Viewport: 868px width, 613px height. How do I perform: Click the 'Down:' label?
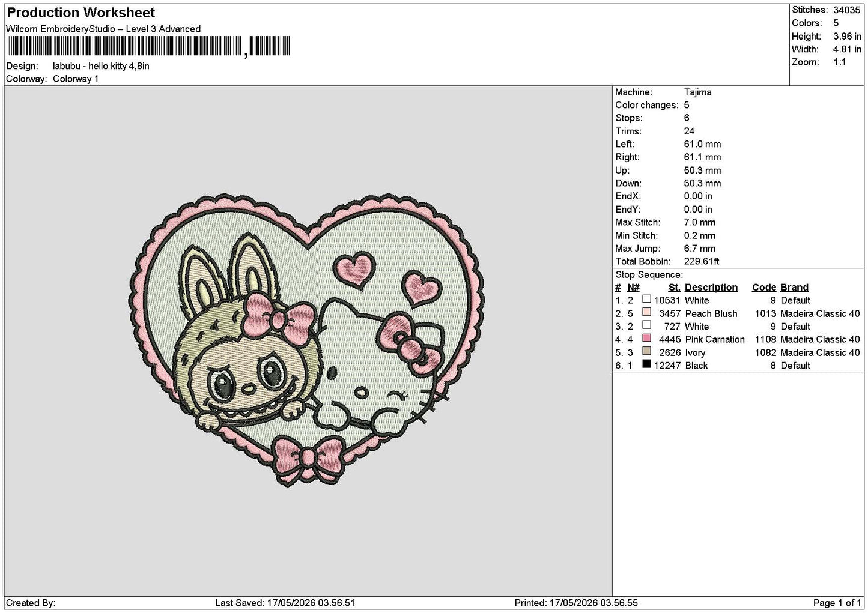coord(628,183)
